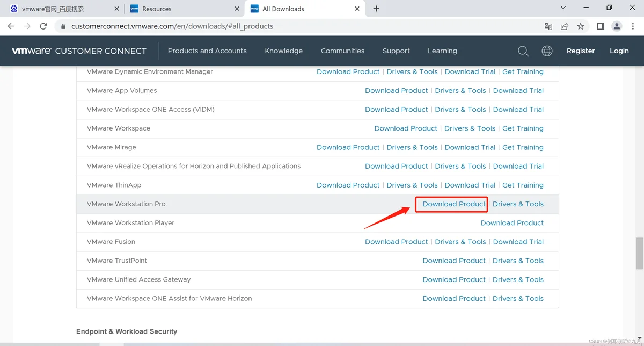Click the Register link
Image resolution: width=644 pixels, height=346 pixels.
[581, 51]
